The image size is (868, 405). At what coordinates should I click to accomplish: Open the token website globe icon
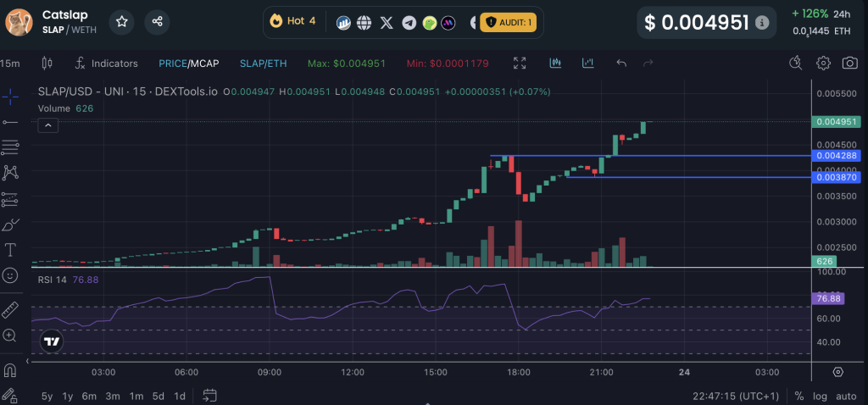[364, 23]
